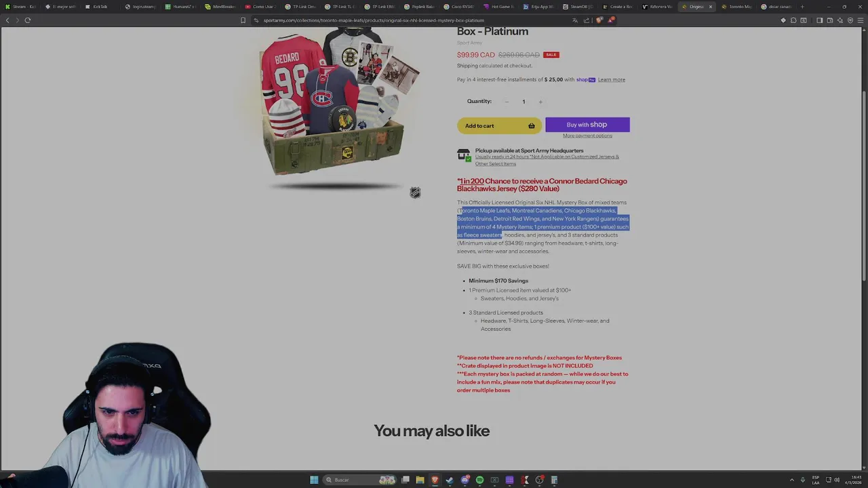Open Steam from the taskbar
This screenshot has width=868, height=488.
(x=450, y=480)
